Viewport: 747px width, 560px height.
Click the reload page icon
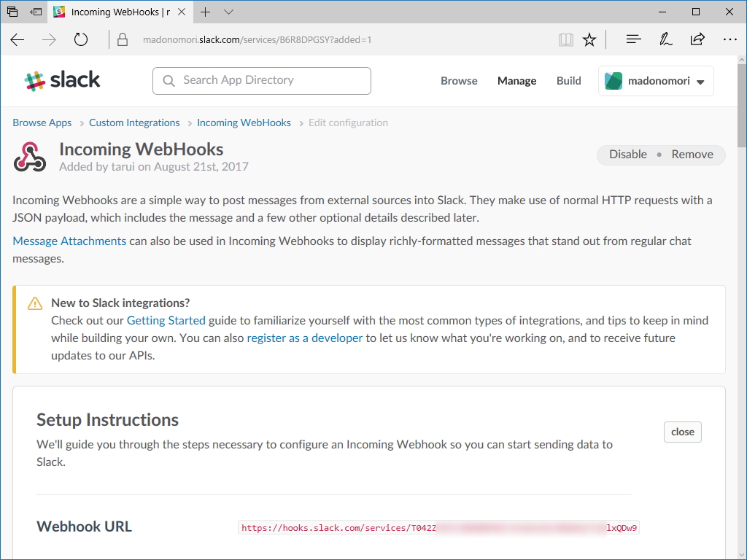coord(80,39)
